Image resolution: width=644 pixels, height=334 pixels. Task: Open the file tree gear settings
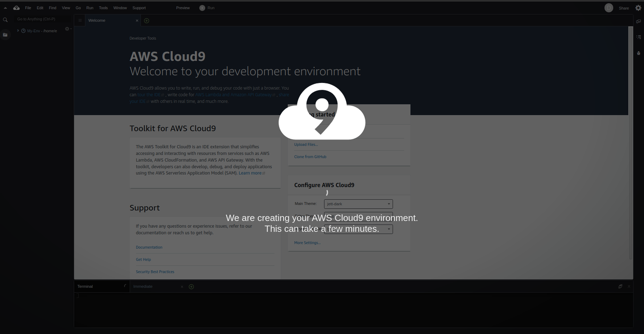(67, 29)
